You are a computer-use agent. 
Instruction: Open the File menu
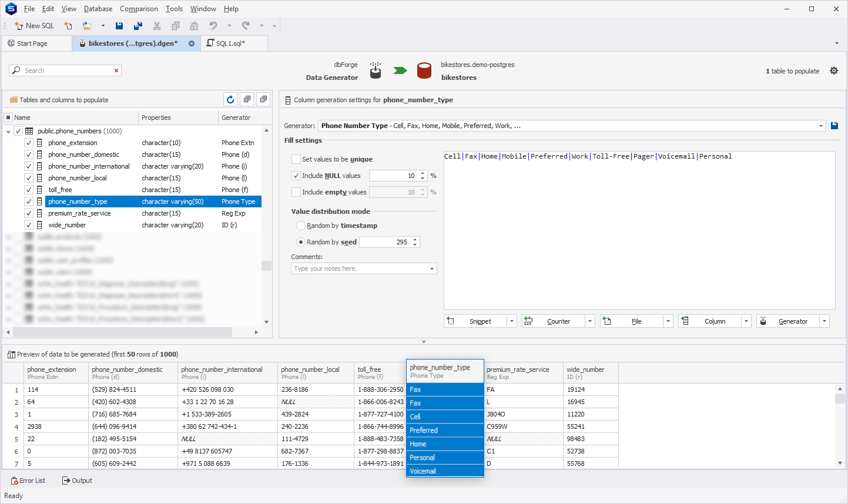click(x=29, y=9)
